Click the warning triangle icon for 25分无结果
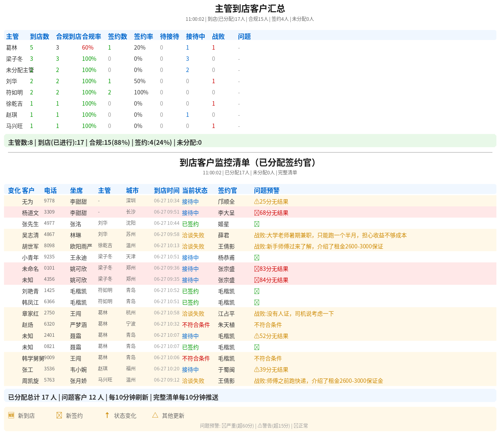500x448 pixels. (x=257, y=202)
